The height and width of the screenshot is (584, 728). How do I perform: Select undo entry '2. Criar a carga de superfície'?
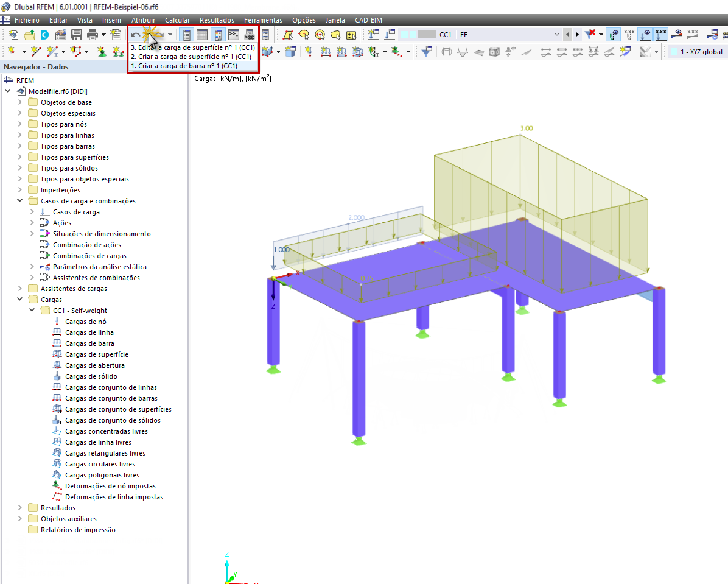pyautogui.click(x=193, y=57)
